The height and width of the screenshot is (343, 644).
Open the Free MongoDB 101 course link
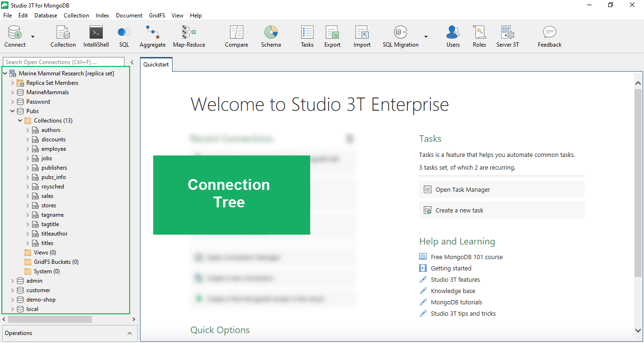466,257
